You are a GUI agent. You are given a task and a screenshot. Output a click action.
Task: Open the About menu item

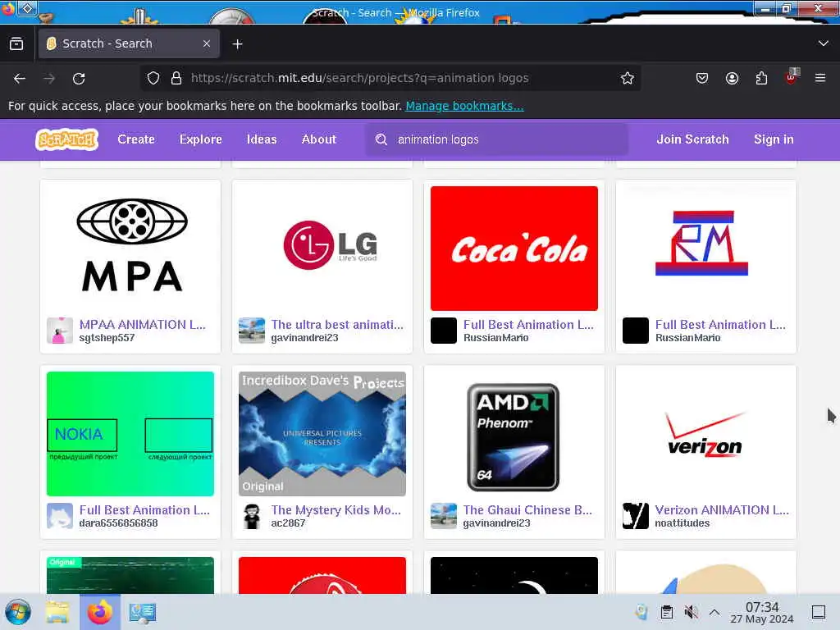click(x=319, y=139)
